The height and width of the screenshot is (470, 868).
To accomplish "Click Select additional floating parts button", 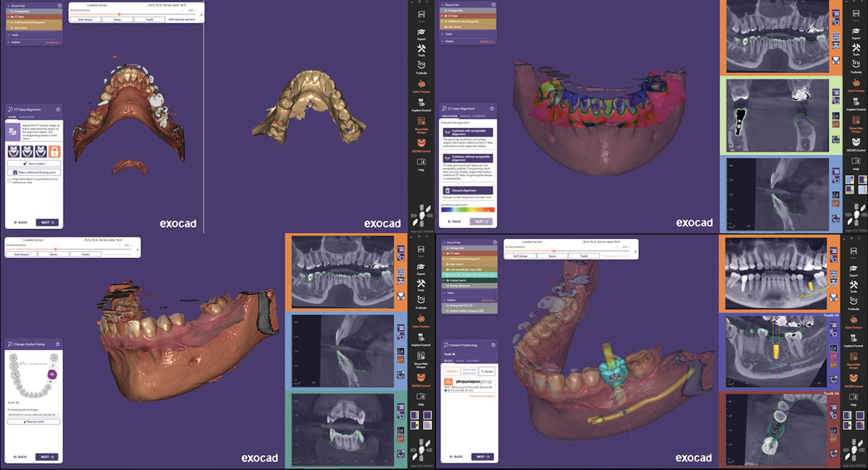I will point(34,172).
